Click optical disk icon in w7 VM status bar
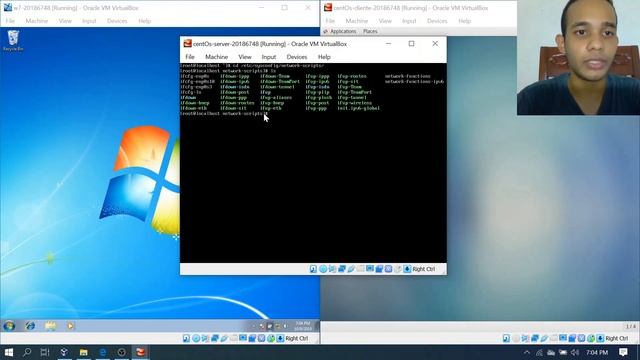Image resolution: width=640 pixels, height=360 pixels. click(x=196, y=338)
